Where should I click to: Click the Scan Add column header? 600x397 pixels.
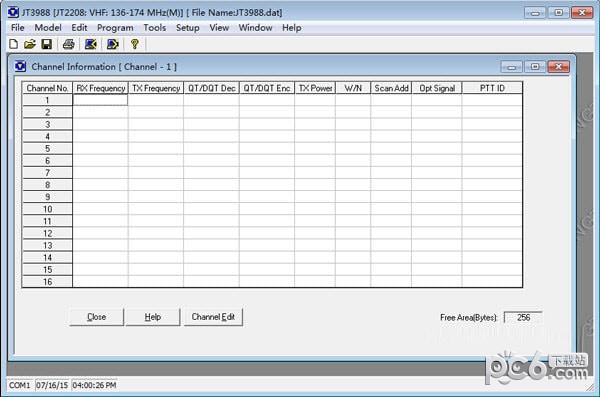[x=391, y=88]
